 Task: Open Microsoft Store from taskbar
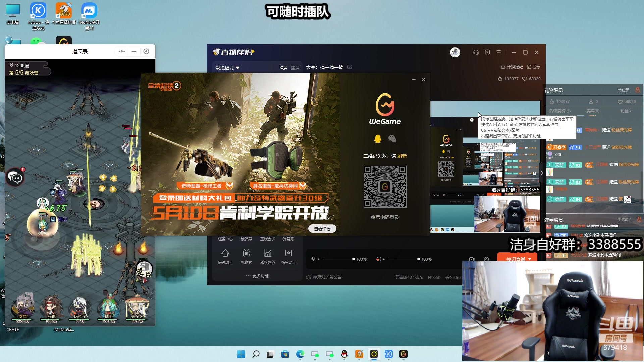(285, 354)
